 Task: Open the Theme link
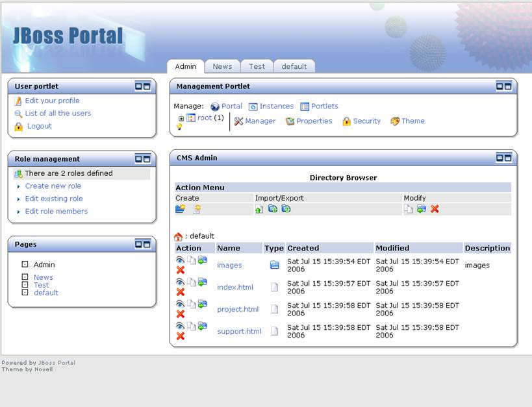tap(413, 121)
